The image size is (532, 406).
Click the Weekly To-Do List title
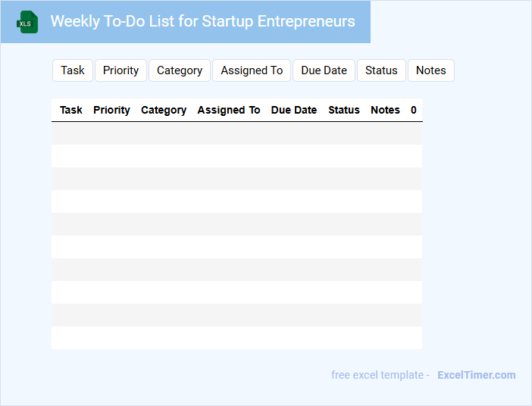click(202, 21)
